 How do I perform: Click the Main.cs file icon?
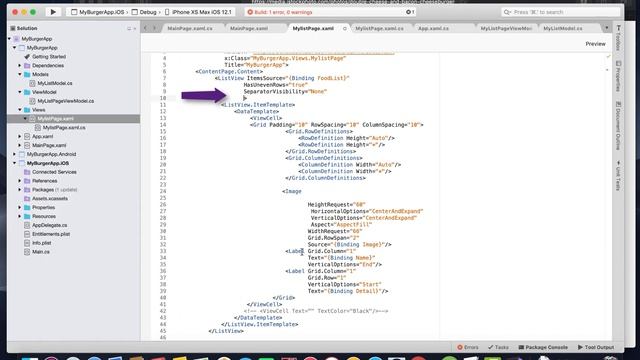(27, 252)
